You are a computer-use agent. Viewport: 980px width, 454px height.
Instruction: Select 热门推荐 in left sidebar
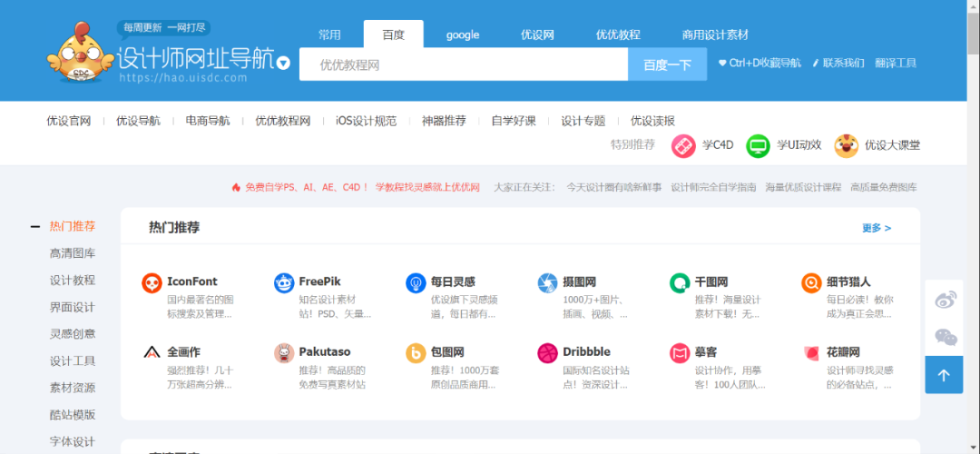tap(73, 226)
